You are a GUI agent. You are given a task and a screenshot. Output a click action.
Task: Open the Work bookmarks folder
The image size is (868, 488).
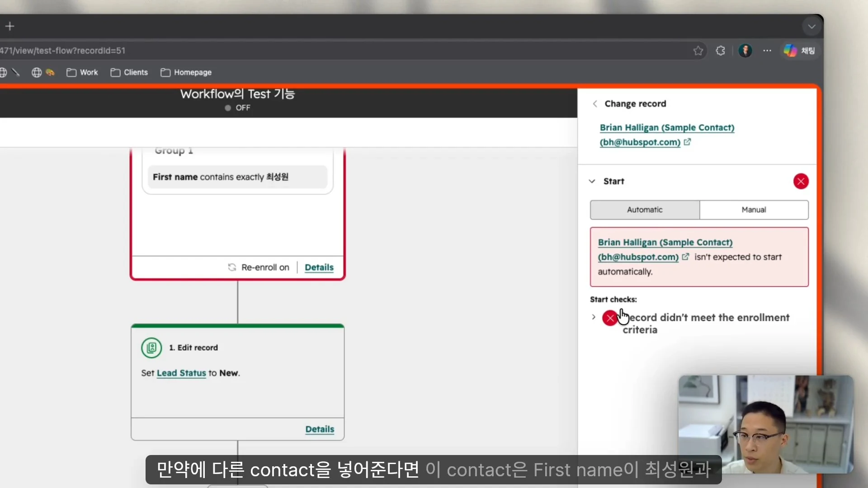tap(82, 72)
